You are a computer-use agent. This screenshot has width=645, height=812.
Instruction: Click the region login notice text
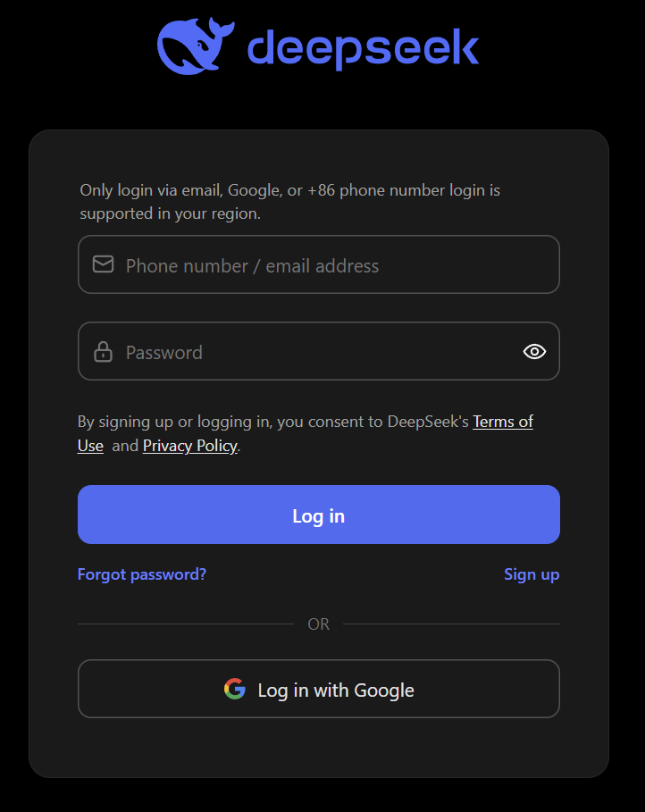(289, 202)
